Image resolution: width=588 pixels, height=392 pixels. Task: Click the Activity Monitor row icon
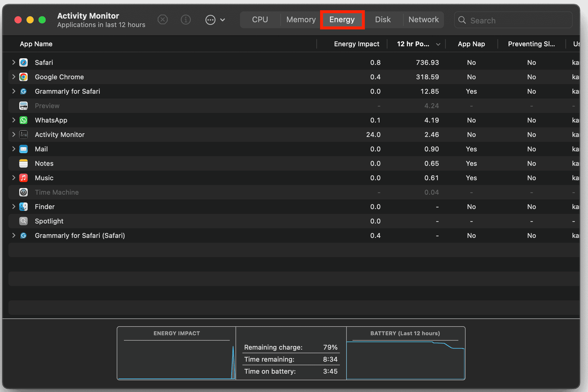click(x=24, y=135)
